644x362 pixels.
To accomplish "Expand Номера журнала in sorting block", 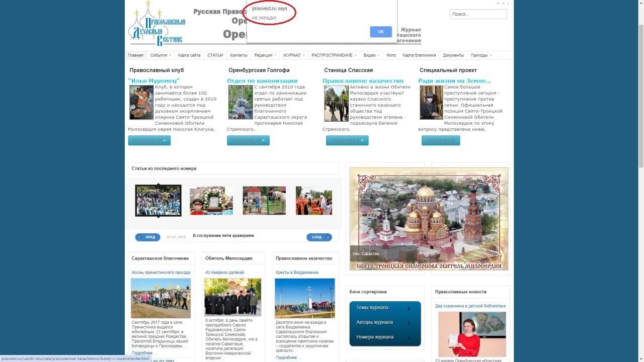I will [x=385, y=337].
